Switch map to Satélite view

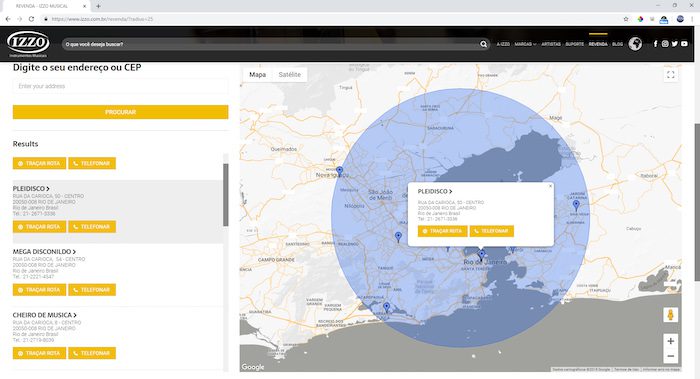tap(289, 75)
